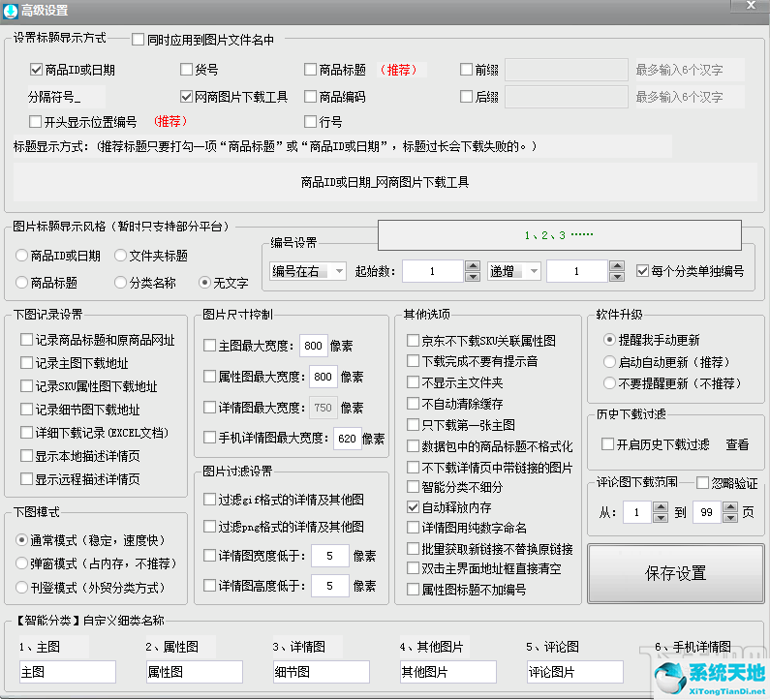The width and height of the screenshot is (770, 700).
Task: Click the 前缀 text input field
Action: pyautogui.click(x=567, y=69)
